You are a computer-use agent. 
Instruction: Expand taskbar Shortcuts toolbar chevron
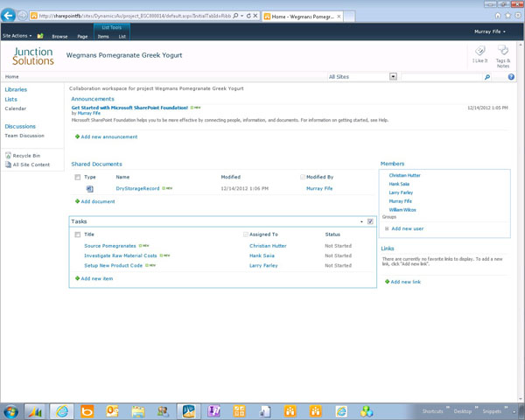click(x=448, y=408)
